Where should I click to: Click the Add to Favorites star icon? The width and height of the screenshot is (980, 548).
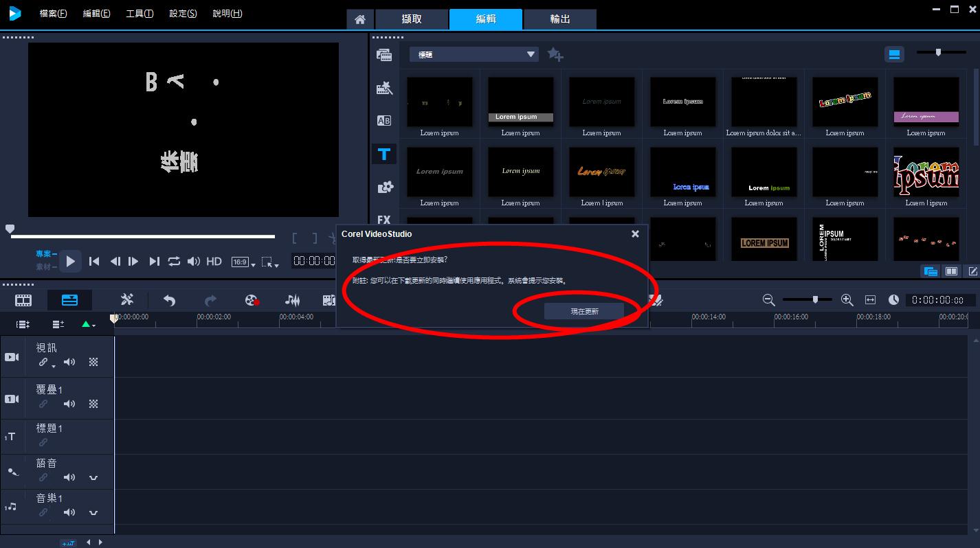pyautogui.click(x=555, y=54)
